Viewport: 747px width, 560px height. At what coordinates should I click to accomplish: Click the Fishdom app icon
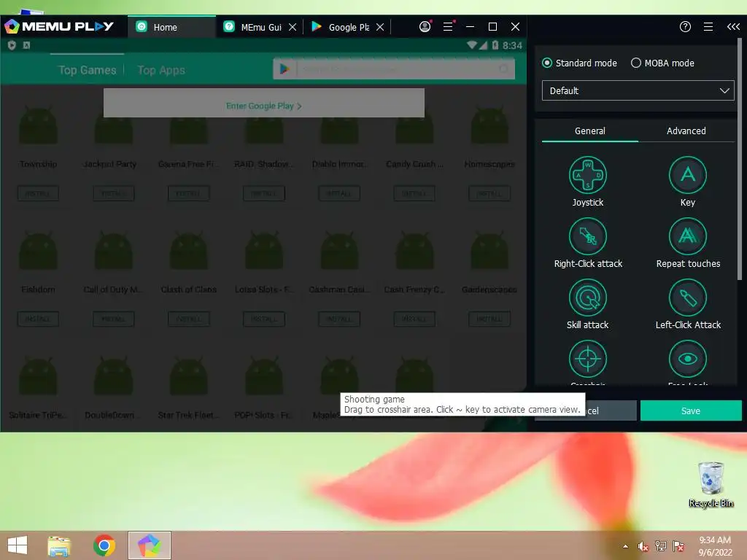pos(38,251)
